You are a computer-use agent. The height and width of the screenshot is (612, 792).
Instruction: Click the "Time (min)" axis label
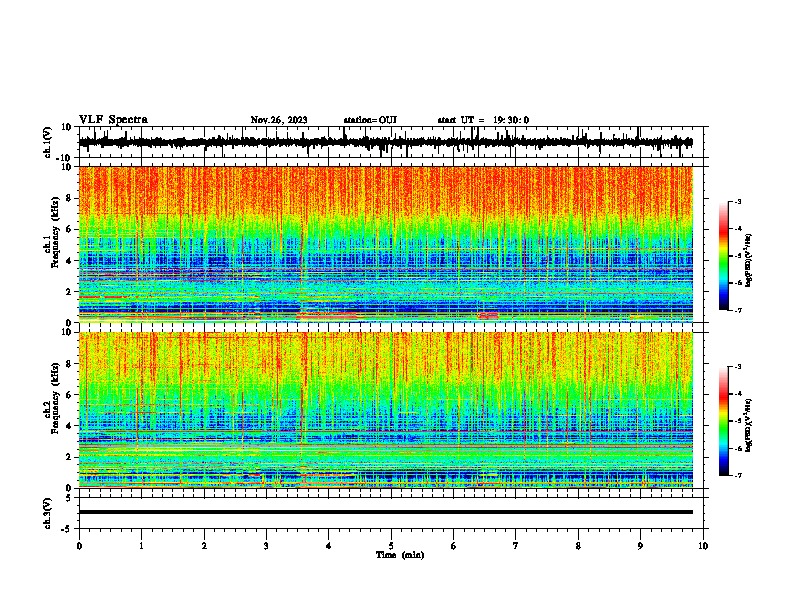pos(400,555)
